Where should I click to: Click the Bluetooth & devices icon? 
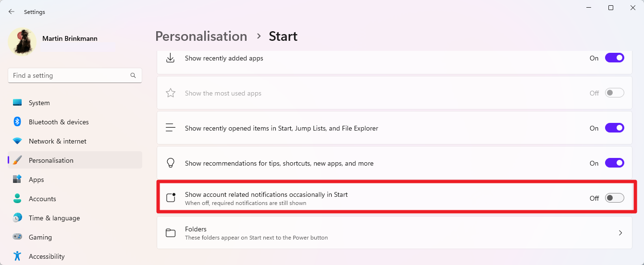17,122
